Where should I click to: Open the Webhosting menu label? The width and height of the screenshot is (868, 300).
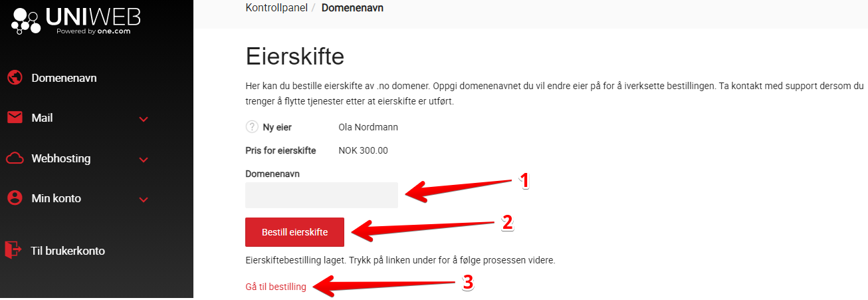(x=61, y=158)
